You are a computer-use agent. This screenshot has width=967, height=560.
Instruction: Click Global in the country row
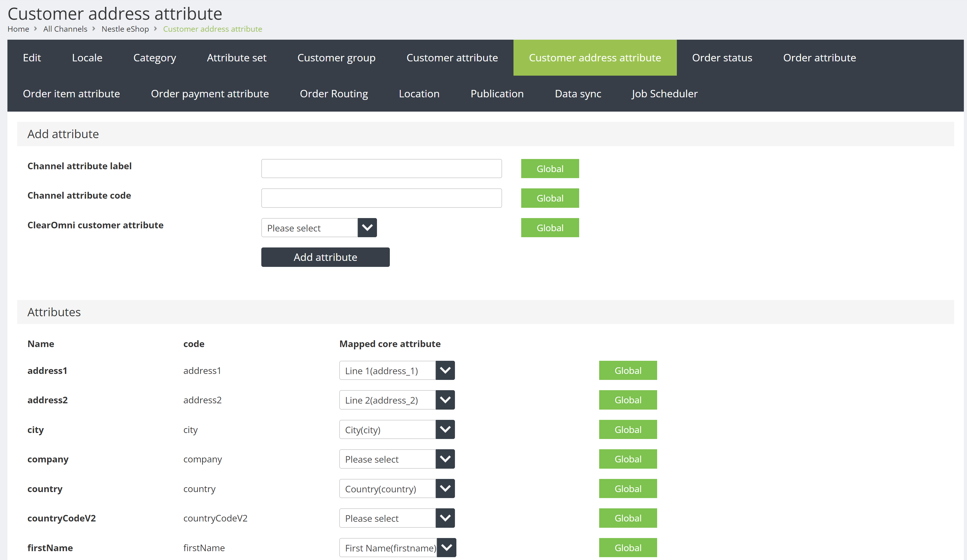[628, 489]
